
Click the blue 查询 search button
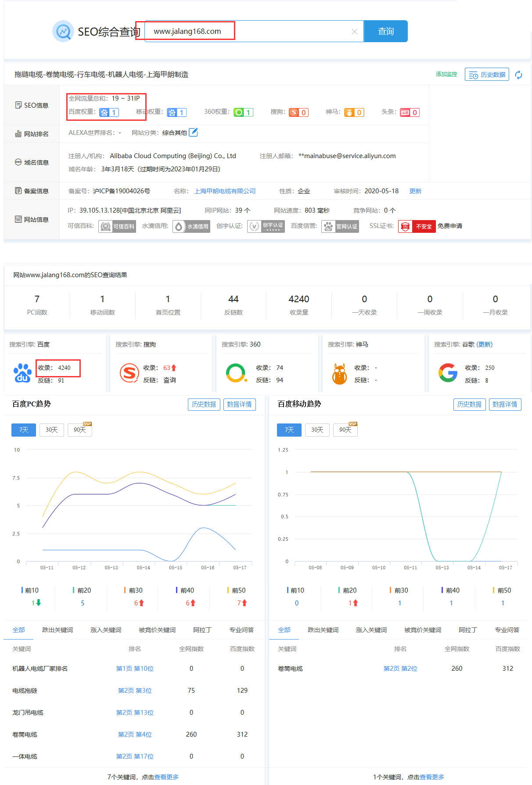coord(386,31)
